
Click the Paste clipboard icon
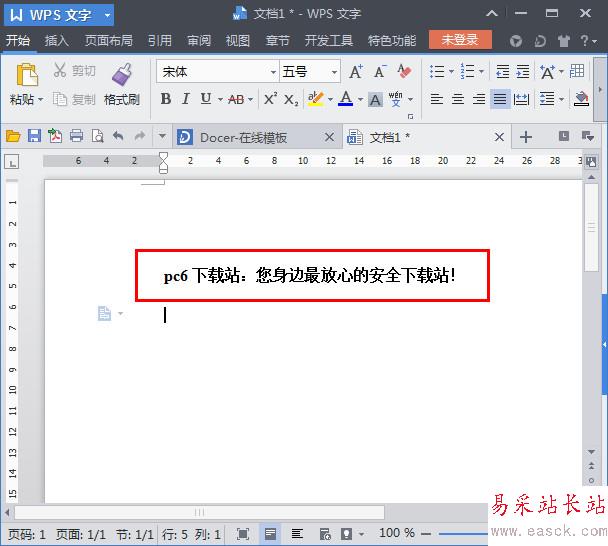(26, 74)
